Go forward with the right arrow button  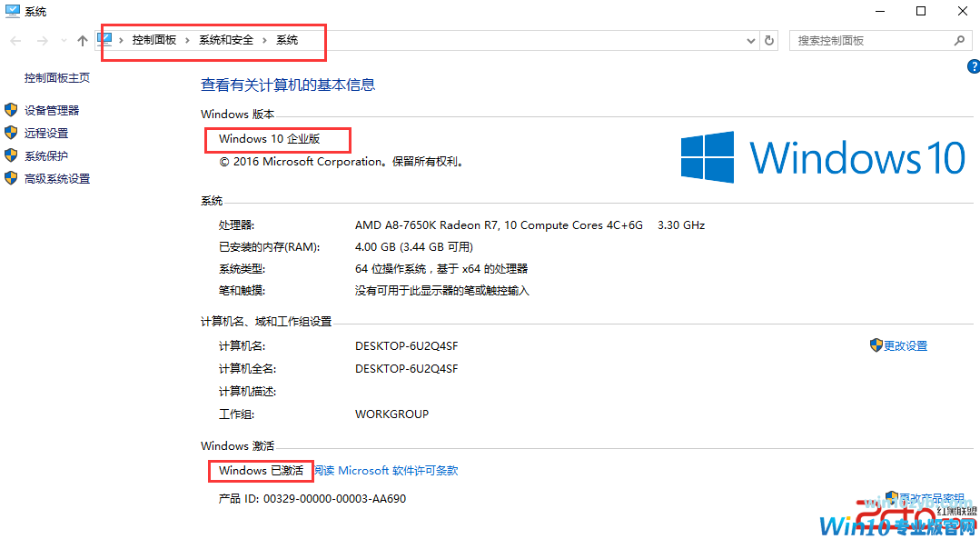43,41
